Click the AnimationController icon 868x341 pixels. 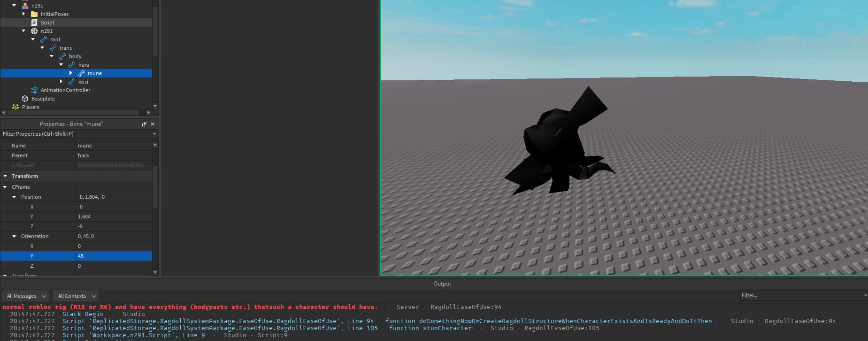(x=34, y=90)
